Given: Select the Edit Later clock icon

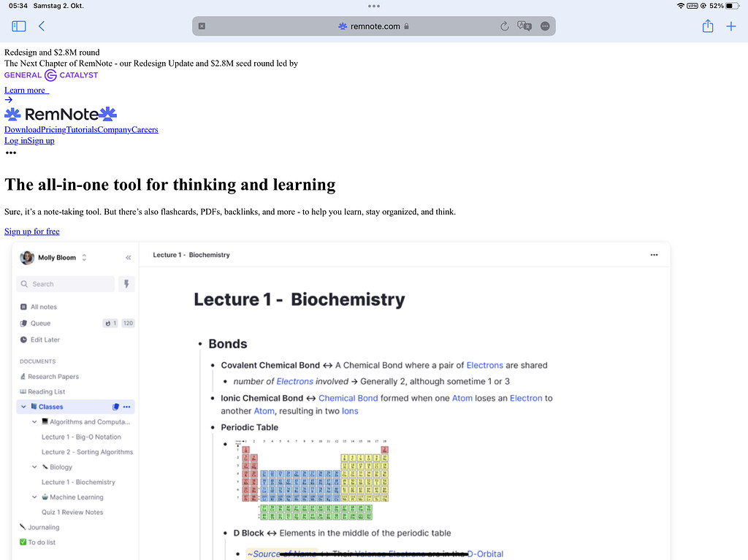Looking at the screenshot, I should 25,340.
